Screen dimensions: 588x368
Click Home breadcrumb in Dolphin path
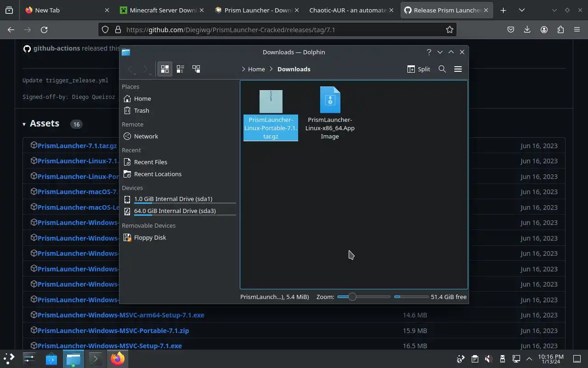[x=256, y=69]
